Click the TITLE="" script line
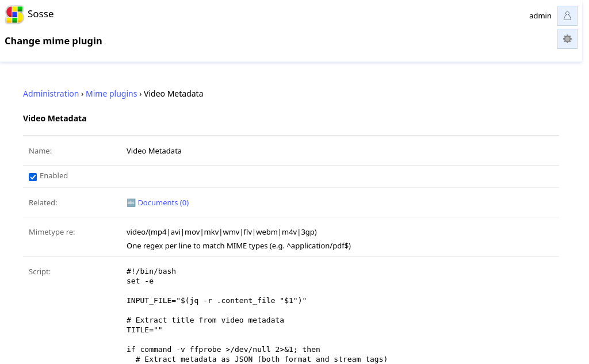The height and width of the screenshot is (364, 589). (144, 330)
